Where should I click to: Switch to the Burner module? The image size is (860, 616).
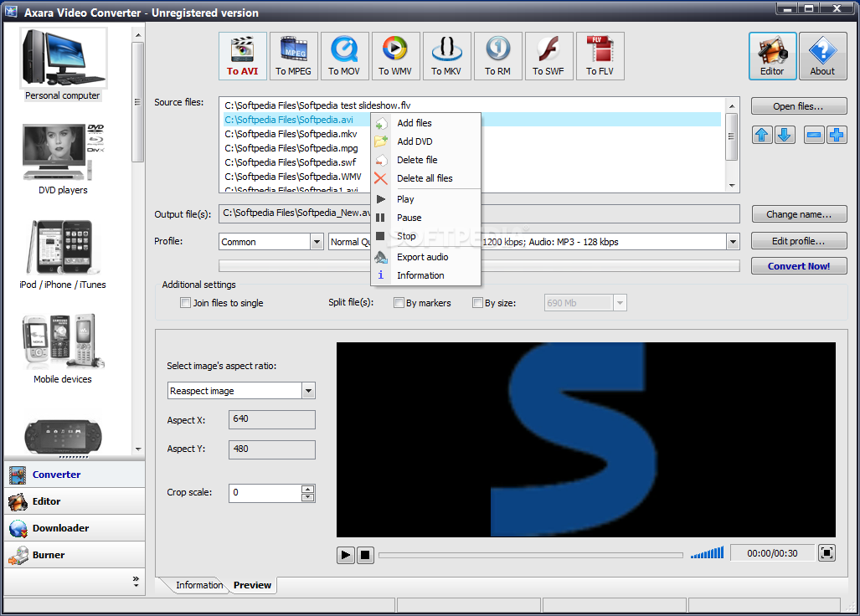point(75,555)
